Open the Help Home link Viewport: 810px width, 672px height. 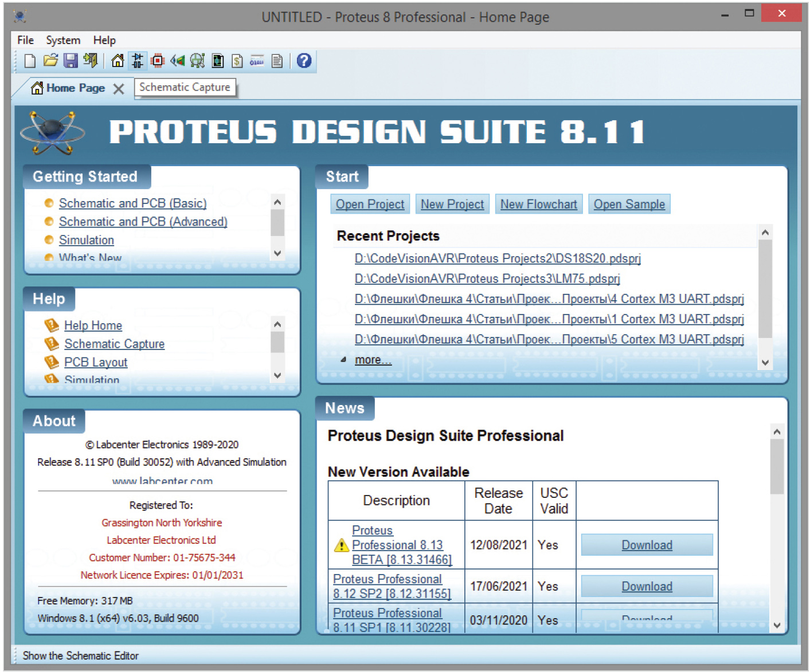click(93, 325)
